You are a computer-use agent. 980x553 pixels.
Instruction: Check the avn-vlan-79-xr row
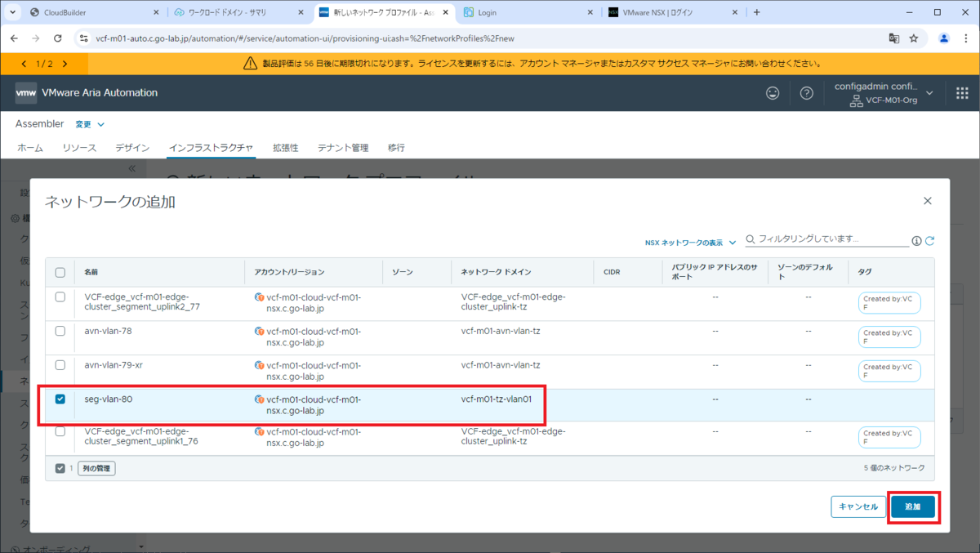(60, 365)
